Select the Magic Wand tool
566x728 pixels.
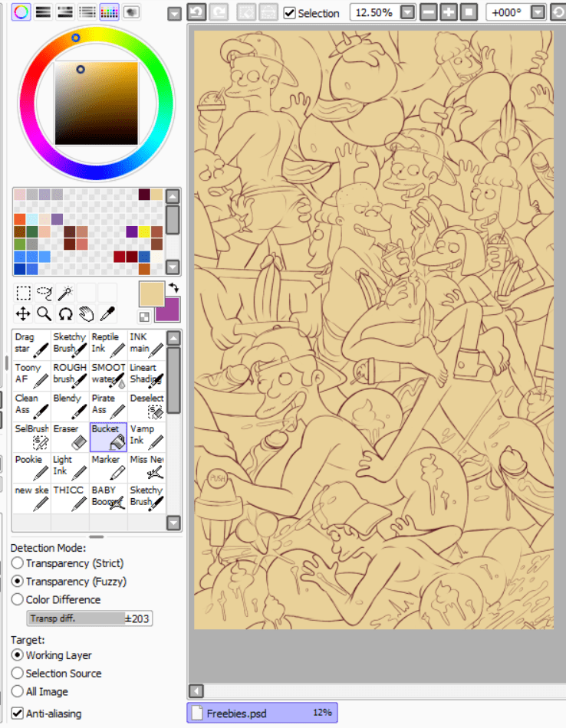tap(66, 293)
